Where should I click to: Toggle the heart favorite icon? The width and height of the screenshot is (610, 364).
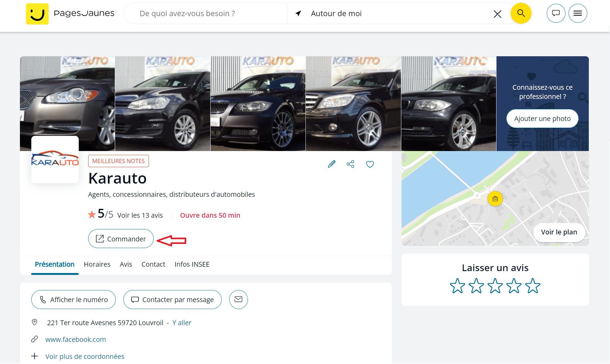tap(370, 164)
